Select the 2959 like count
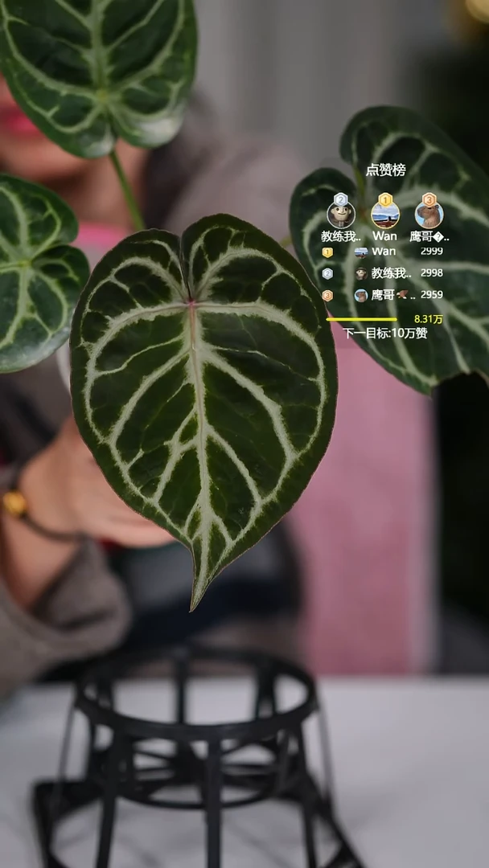489x868 pixels. [431, 295]
